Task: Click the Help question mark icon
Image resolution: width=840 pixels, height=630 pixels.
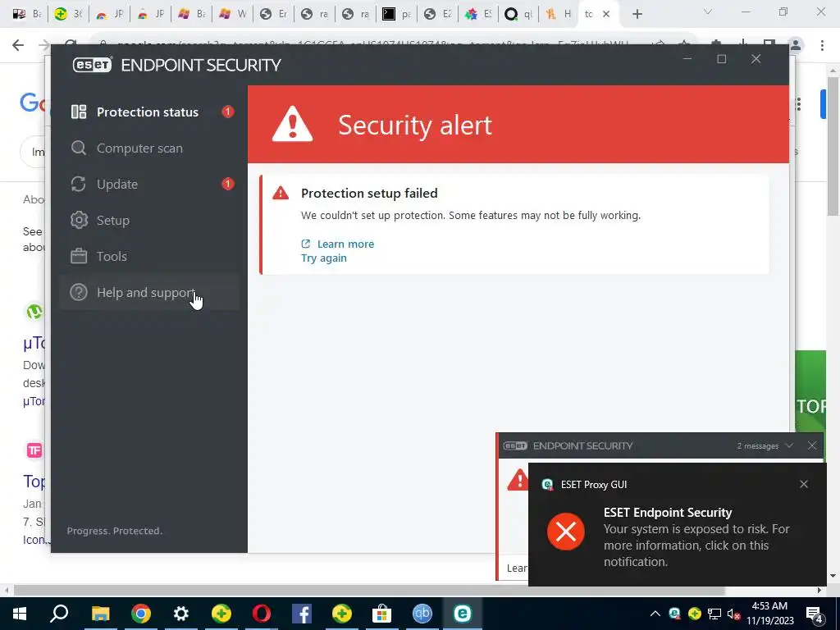Action: point(79,293)
